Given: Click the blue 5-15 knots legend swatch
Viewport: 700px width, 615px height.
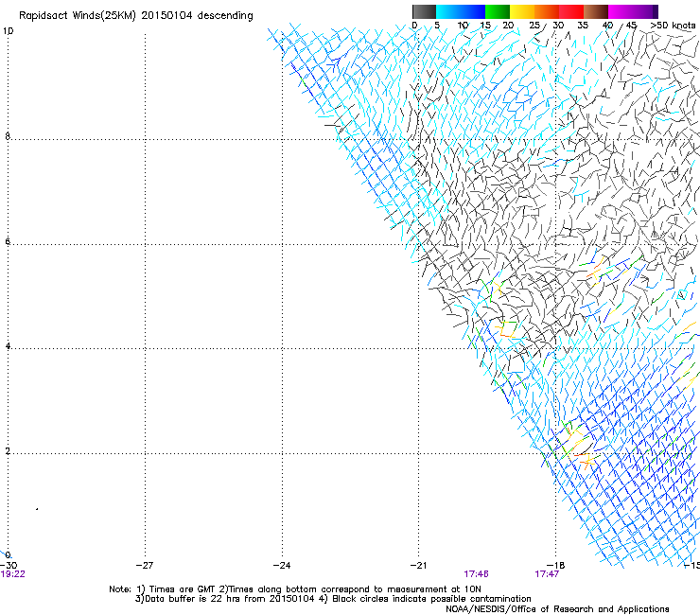Looking at the screenshot, I should [461, 11].
